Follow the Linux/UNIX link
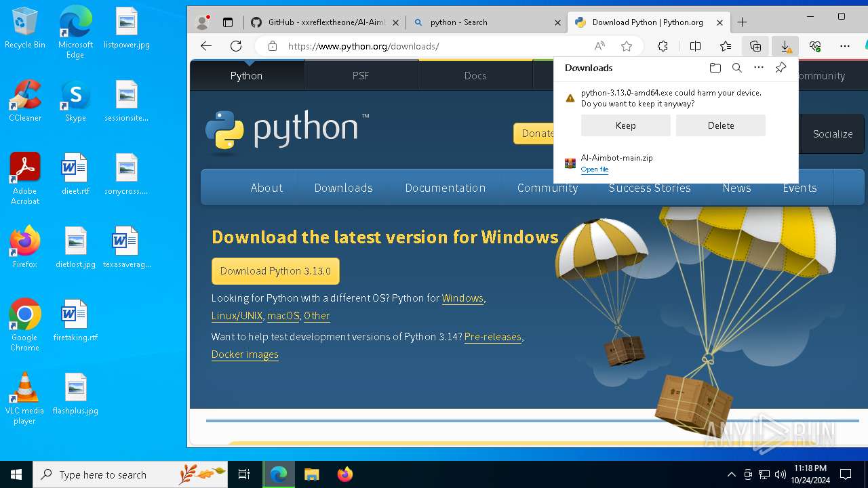Viewport: 868px width, 488px height. [x=237, y=316]
